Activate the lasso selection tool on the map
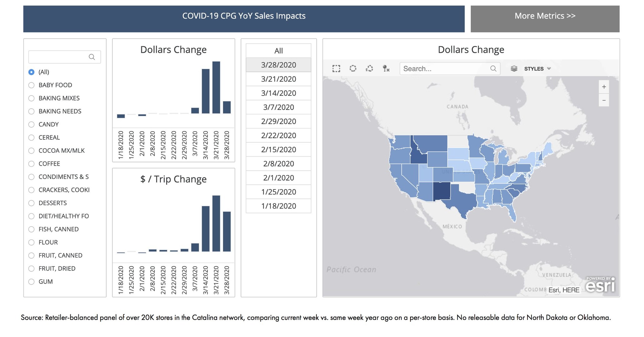Viewport: 644px width, 337px height. point(369,69)
